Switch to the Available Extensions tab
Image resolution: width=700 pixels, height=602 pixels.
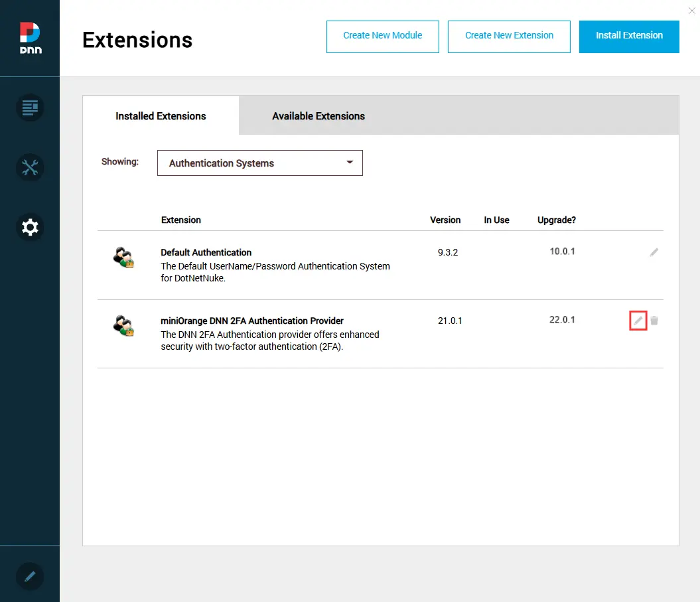tap(318, 115)
